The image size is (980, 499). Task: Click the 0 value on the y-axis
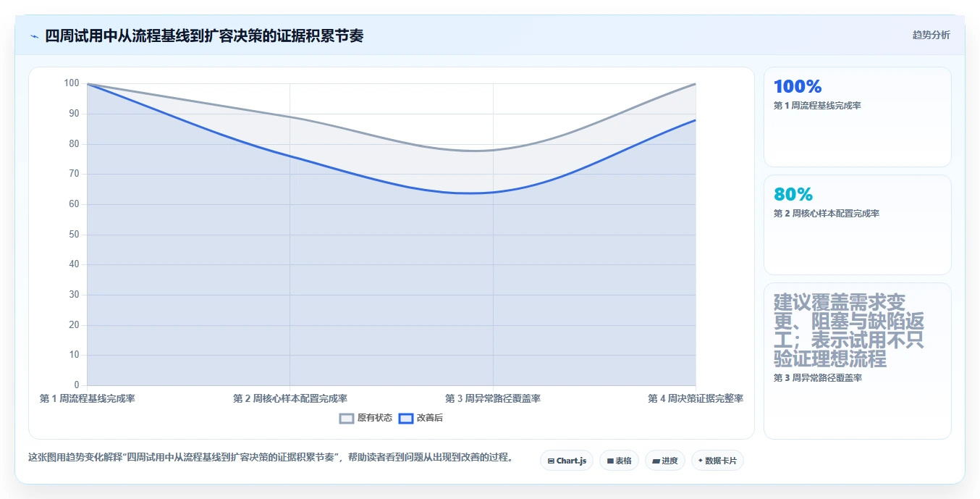click(77, 385)
